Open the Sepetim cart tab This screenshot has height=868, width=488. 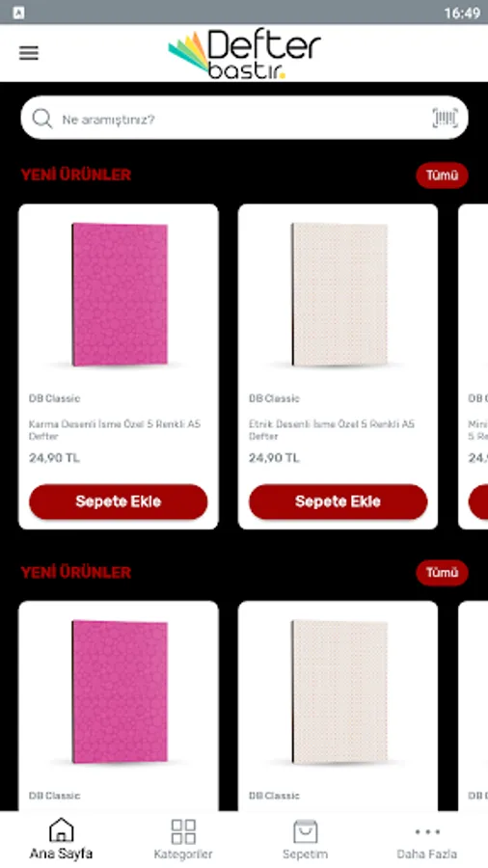click(x=305, y=839)
